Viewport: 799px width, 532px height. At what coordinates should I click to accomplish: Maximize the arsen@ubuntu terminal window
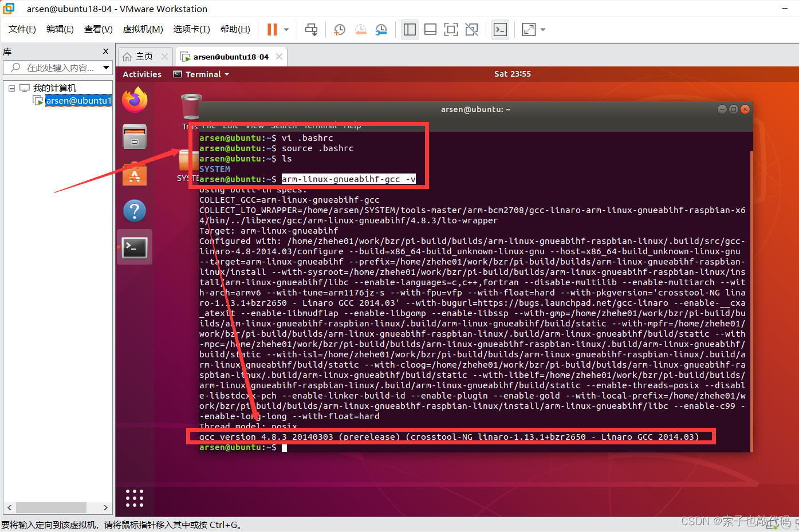coord(734,109)
